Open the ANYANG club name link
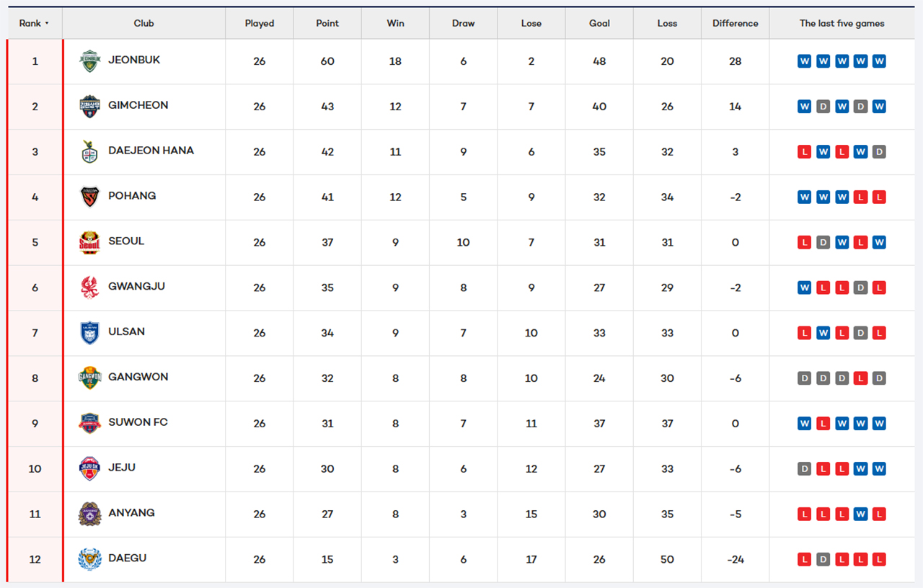Image resolution: width=923 pixels, height=588 pixels. pos(131,513)
